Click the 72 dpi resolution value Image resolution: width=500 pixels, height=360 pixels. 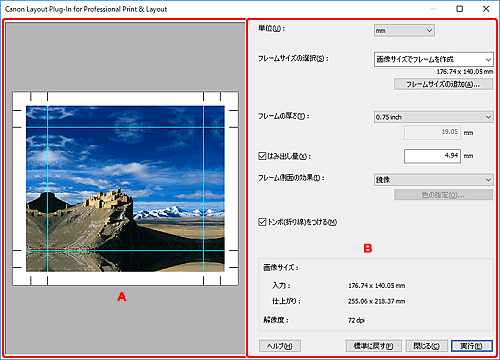coord(356,320)
